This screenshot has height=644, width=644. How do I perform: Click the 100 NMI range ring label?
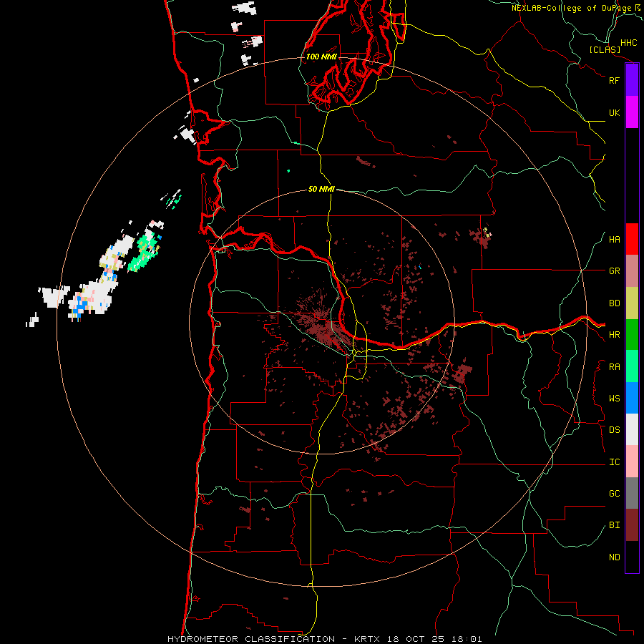[x=321, y=57]
